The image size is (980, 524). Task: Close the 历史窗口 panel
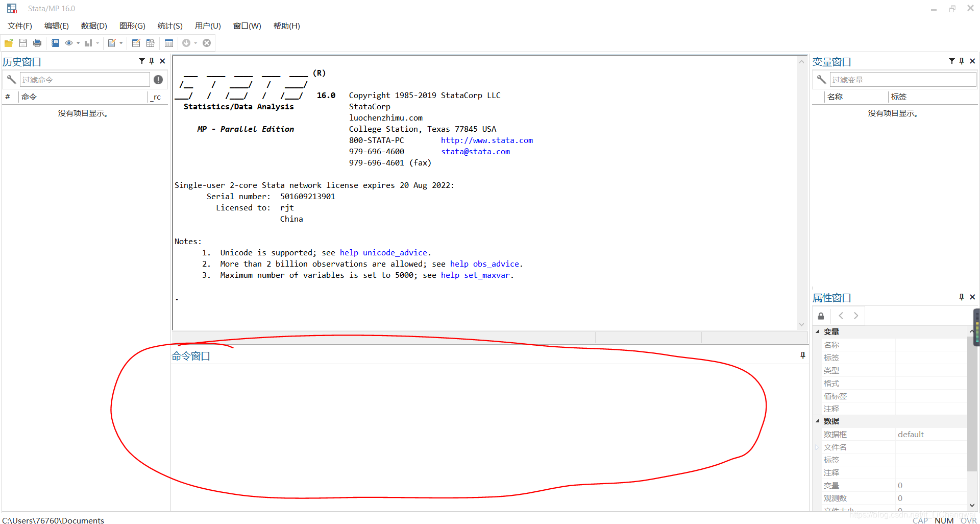tap(162, 61)
